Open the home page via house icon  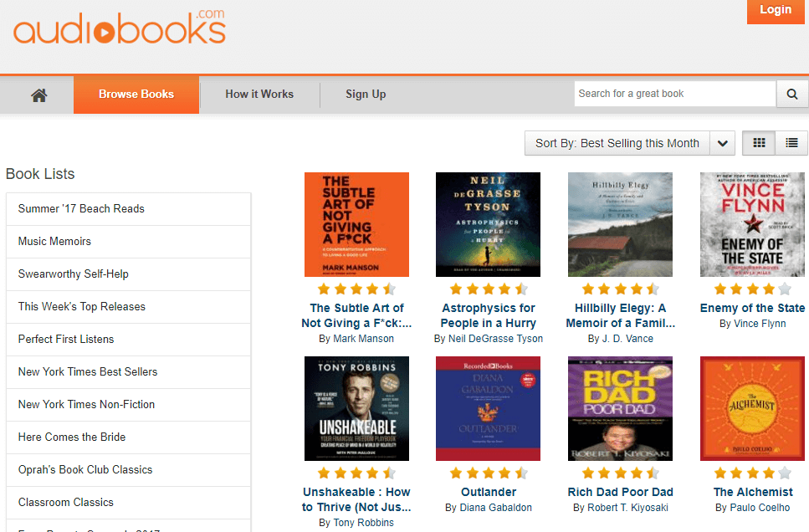pos(38,95)
